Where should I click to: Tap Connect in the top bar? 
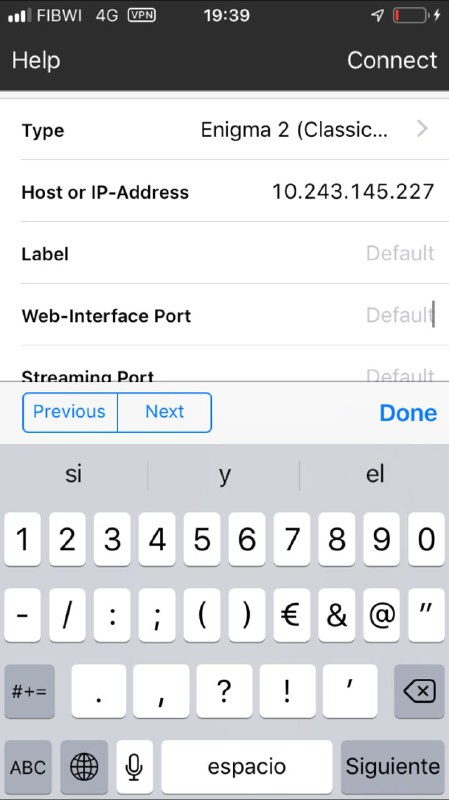coord(392,60)
